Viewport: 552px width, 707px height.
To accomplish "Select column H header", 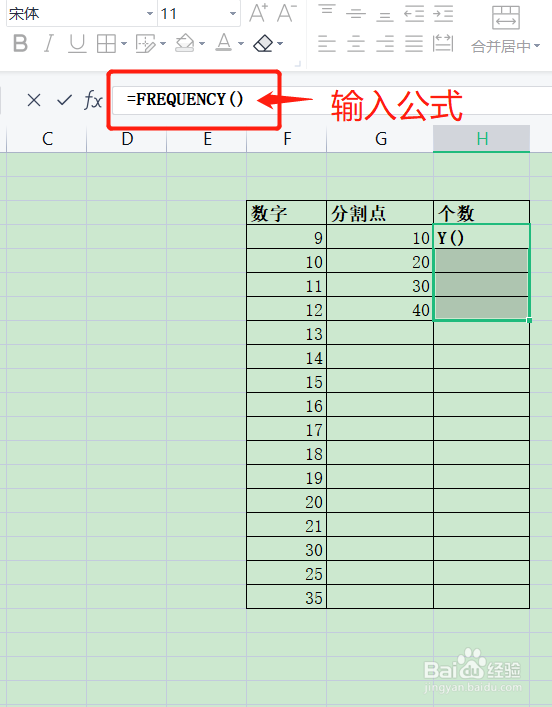I will pyautogui.click(x=482, y=139).
